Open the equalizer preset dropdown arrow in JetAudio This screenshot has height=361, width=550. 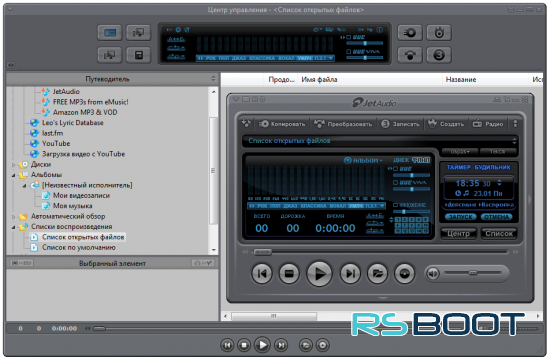[382, 206]
